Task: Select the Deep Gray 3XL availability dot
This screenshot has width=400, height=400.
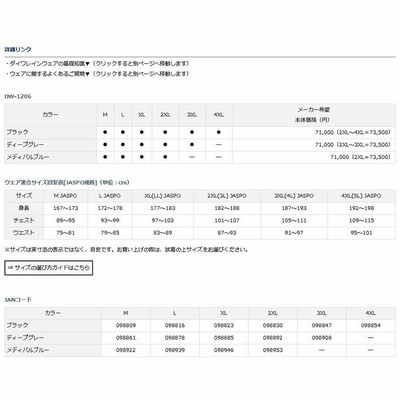Action: [x=192, y=145]
